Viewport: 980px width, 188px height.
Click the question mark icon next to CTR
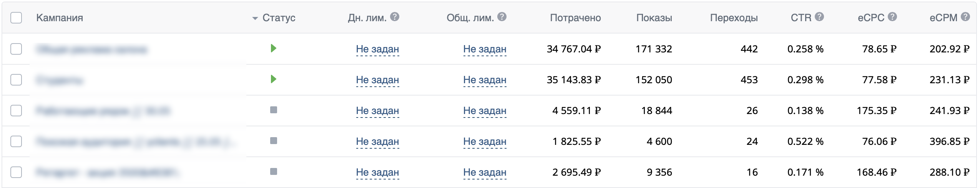point(819,17)
